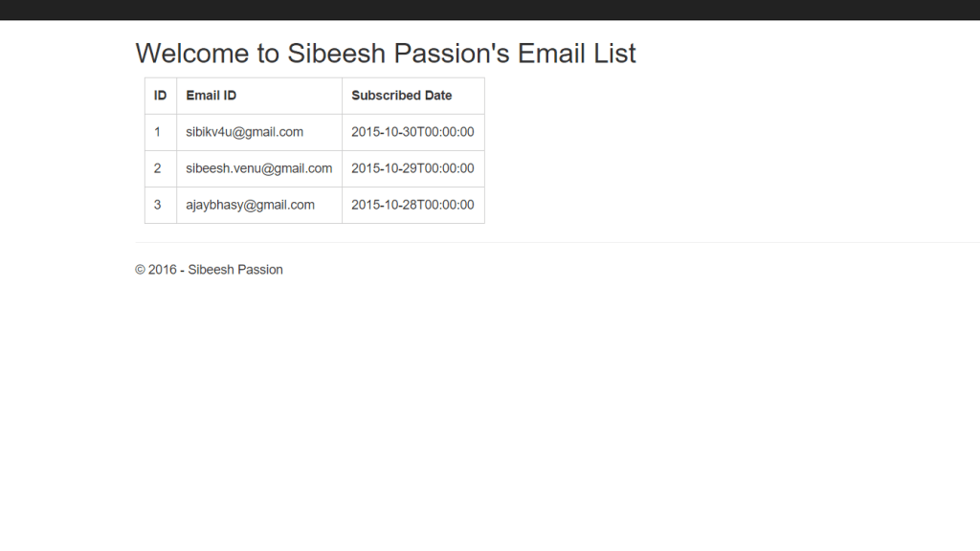980x551 pixels.
Task: Select the sibeesh.venu@gmail.com email cell
Action: [259, 168]
